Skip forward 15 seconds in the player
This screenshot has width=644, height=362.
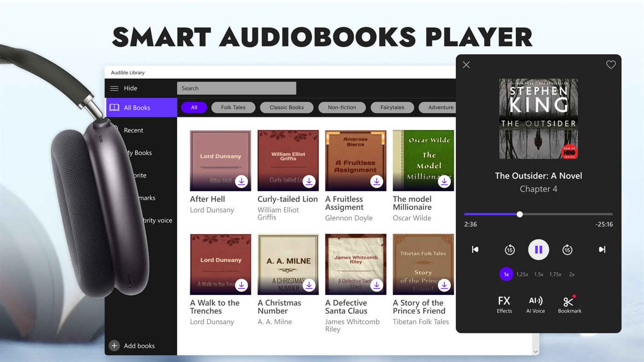click(x=567, y=249)
